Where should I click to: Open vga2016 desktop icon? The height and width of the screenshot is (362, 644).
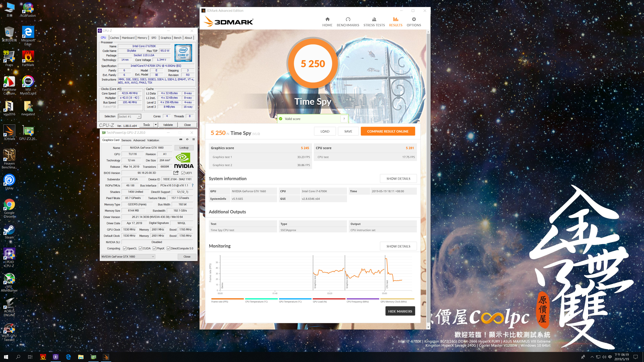9,108
